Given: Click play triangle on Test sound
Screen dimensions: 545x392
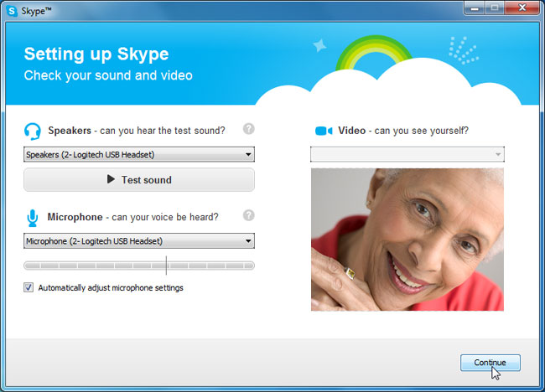Looking at the screenshot, I should pyautogui.click(x=111, y=179).
